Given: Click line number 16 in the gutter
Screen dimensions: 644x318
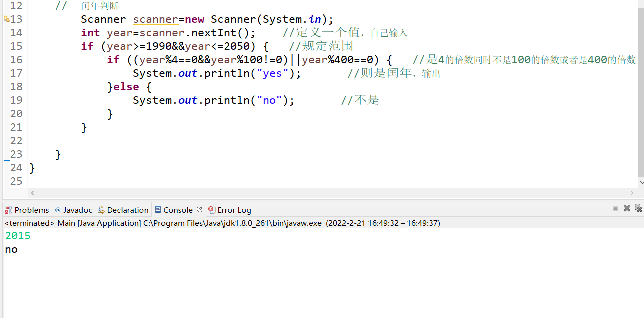Looking at the screenshot, I should (x=16, y=60).
